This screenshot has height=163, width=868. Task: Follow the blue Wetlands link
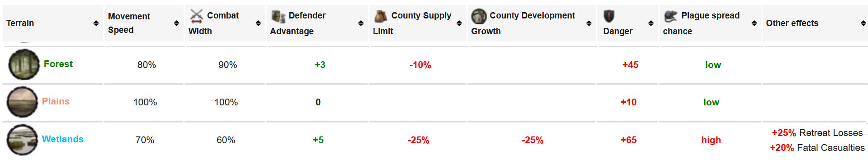pos(63,139)
